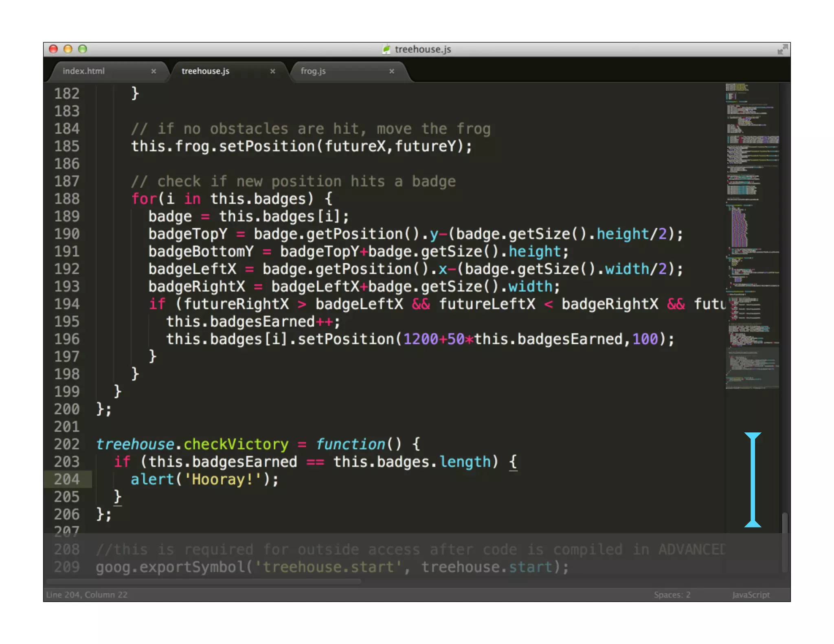Viewport: 834px width, 644px height.
Task: Open the JavaScript syntax selector in status bar
Action: (751, 595)
